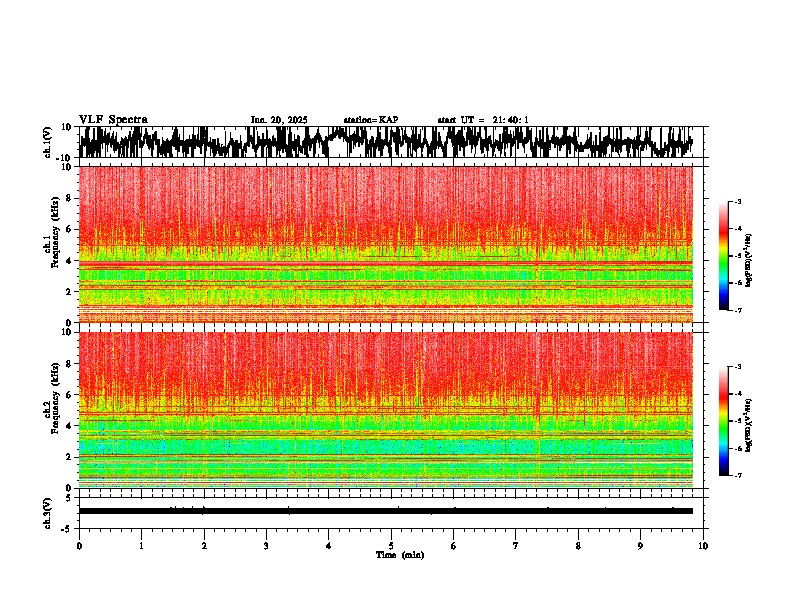792x612 pixels.
Task: Click the '-5' tick of ch.3(V) axis
Action: click(x=67, y=528)
